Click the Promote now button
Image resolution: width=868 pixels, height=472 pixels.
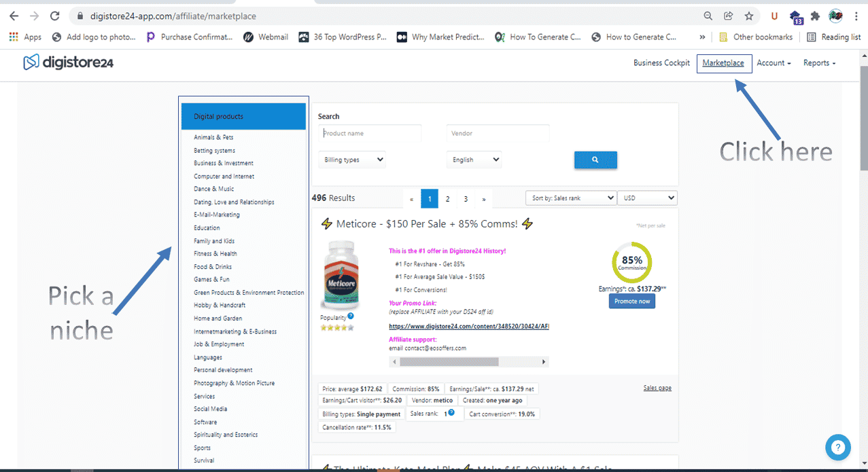[632, 301]
